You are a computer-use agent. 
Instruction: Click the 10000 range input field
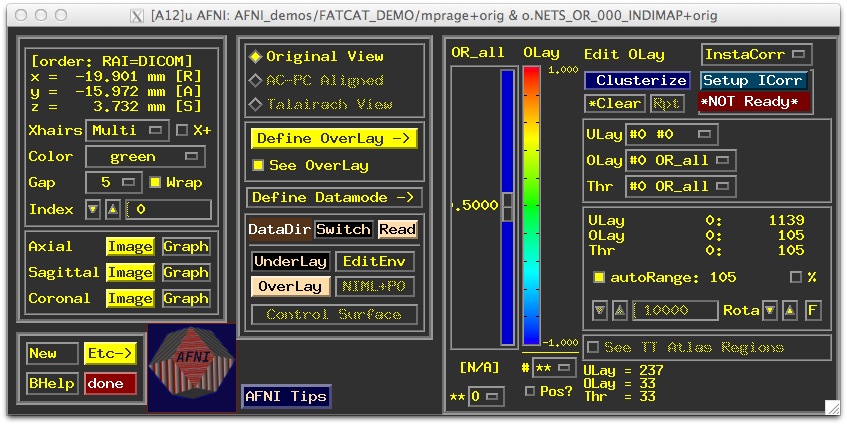(x=675, y=311)
